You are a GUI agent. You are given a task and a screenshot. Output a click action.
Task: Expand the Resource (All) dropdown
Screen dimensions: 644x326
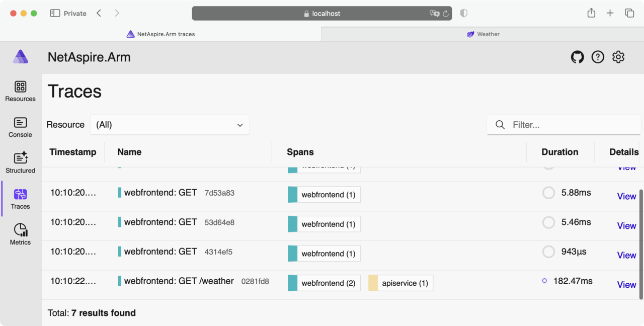click(170, 125)
